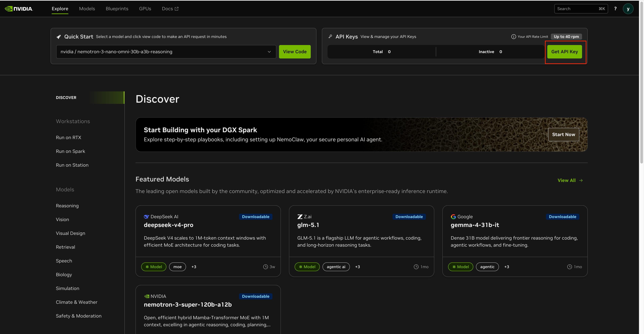Viewport: 644px width, 334px height.
Task: Click the Search input field
Action: (x=581, y=9)
